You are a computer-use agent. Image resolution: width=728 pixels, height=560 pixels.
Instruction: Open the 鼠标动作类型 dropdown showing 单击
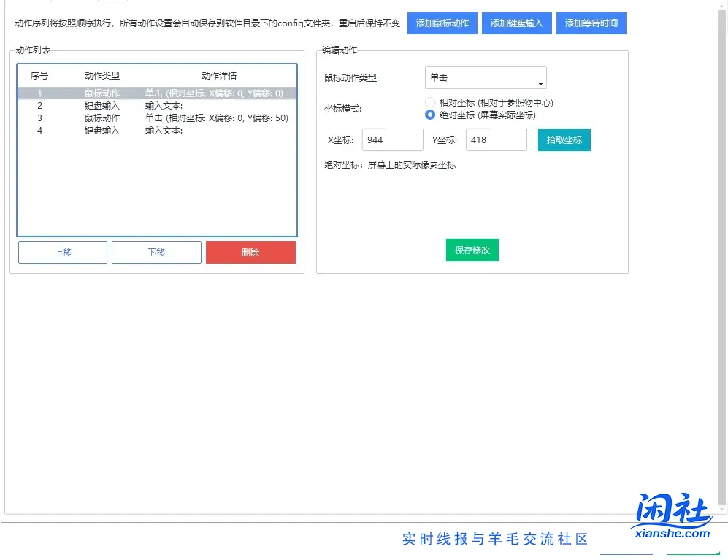[486, 77]
